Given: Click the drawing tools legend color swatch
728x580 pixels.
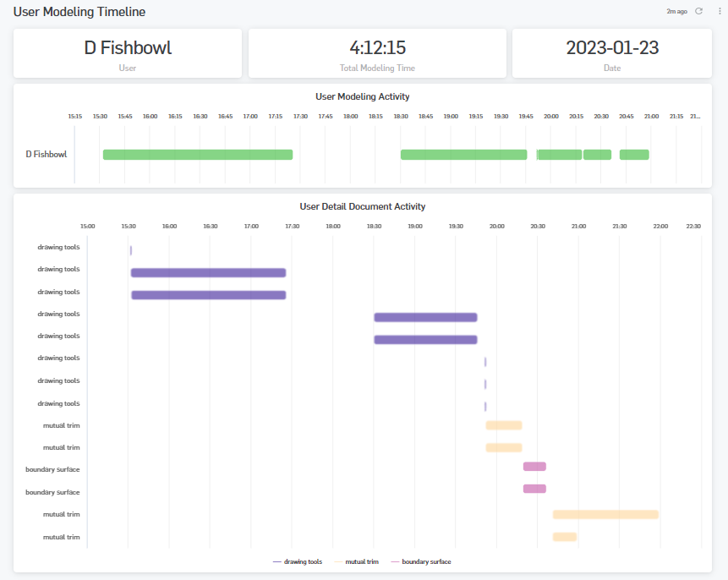Looking at the screenshot, I should 276,561.
